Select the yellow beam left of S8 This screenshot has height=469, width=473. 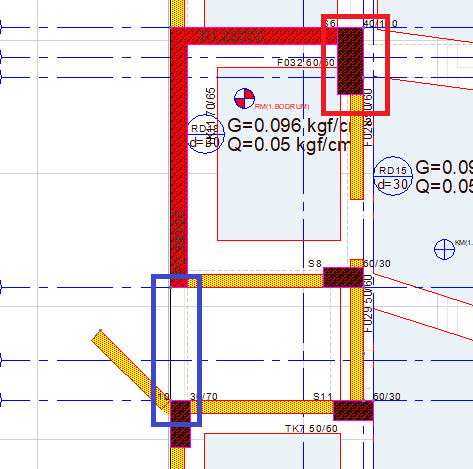point(256,281)
